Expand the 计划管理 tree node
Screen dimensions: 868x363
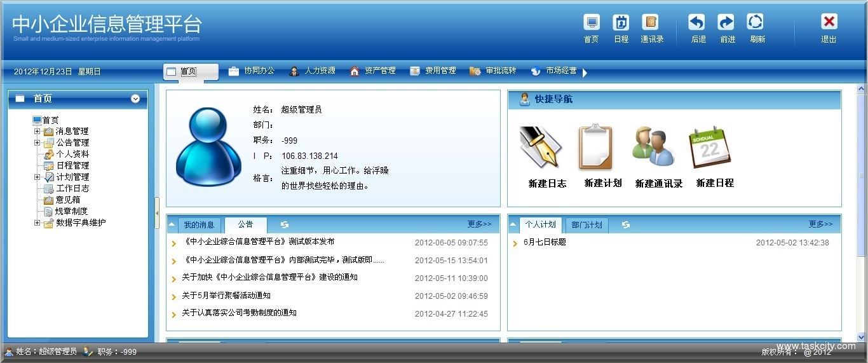tap(37, 177)
